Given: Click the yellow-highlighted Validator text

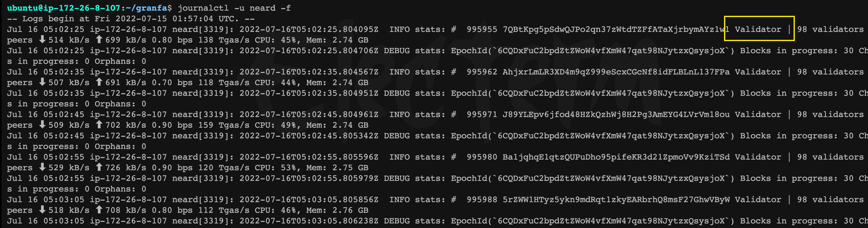Looking at the screenshot, I should pos(758,29).
